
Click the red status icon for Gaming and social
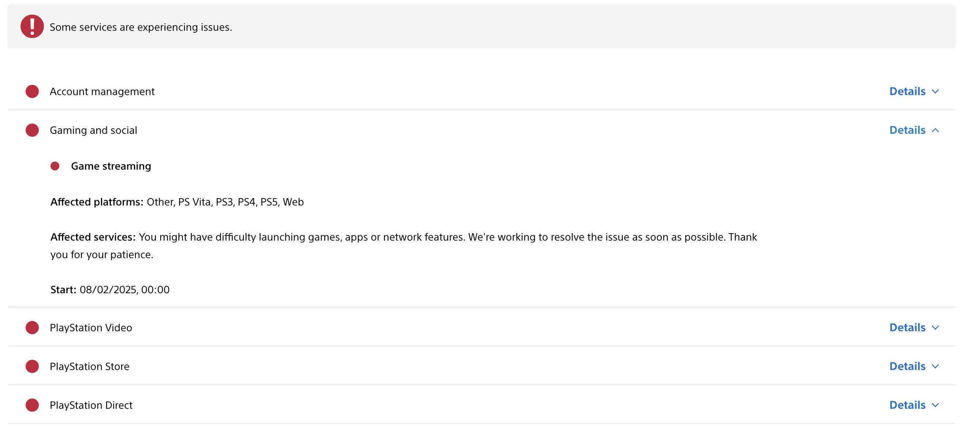(x=33, y=130)
